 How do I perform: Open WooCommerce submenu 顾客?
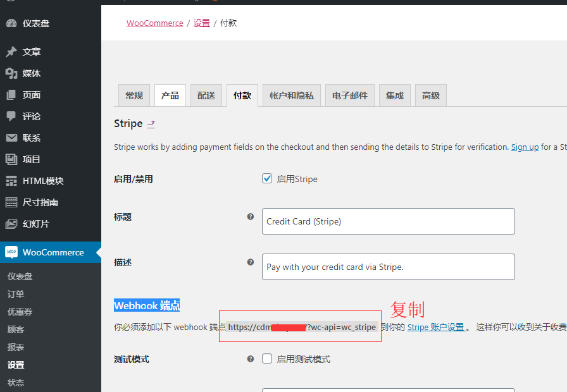[16, 329]
